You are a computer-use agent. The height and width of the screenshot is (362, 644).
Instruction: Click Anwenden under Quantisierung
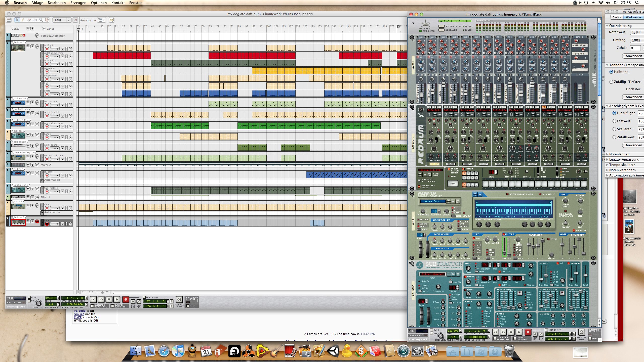[633, 56]
